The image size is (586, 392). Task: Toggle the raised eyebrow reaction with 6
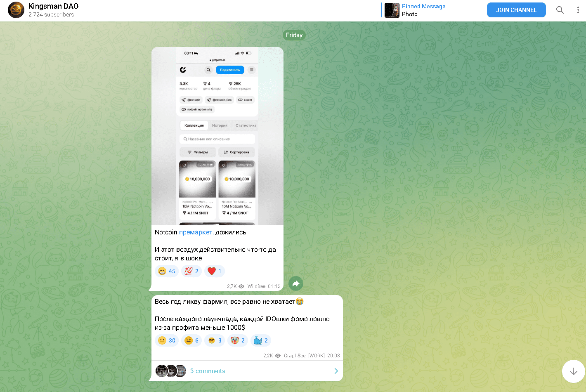[x=191, y=340]
